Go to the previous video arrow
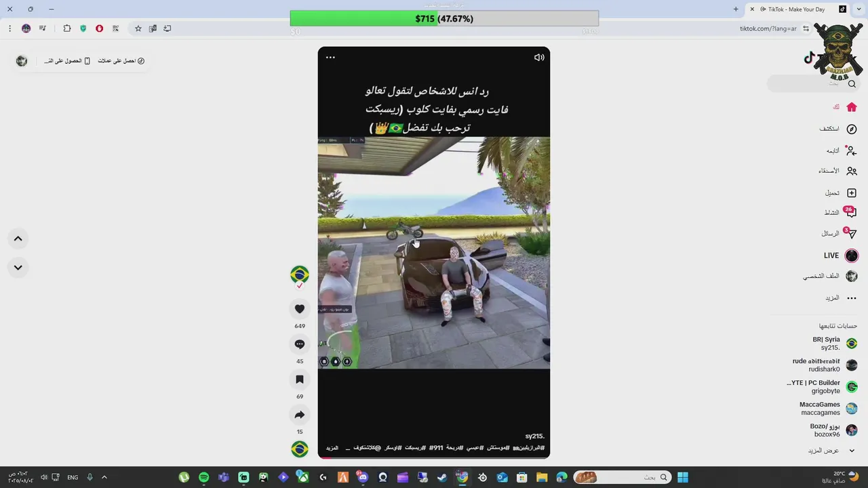This screenshot has width=868, height=488. [18, 239]
